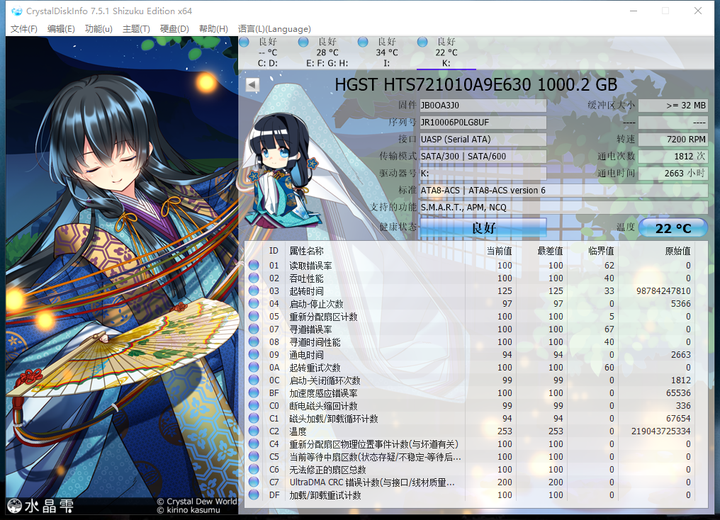The width and height of the screenshot is (720, 520).
Task: Click the CrystalDiskInfo title bar app icon
Action: coord(16,11)
